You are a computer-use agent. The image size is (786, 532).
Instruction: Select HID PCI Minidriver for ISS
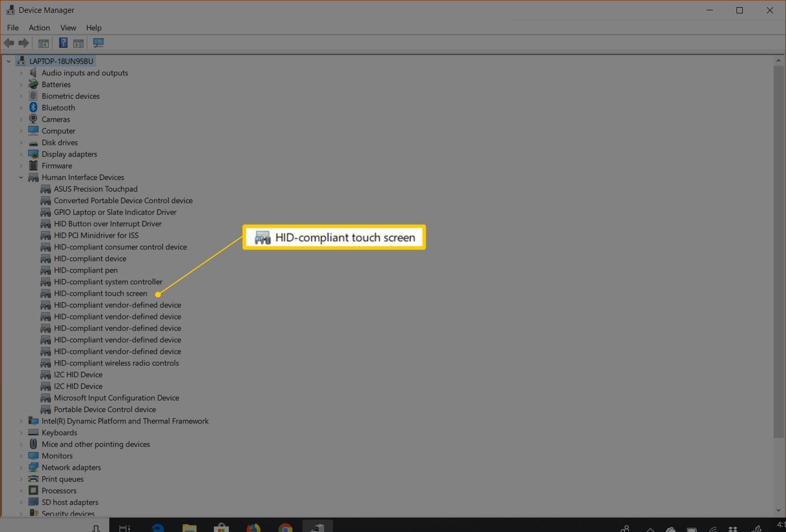[x=96, y=235]
